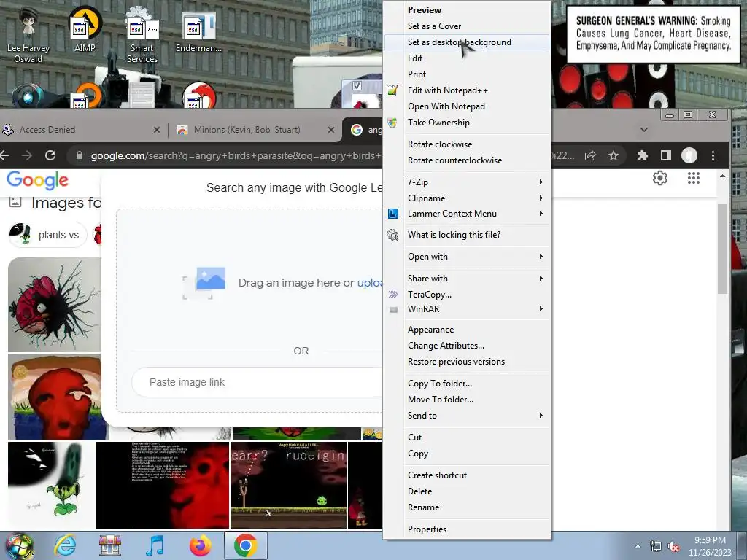Click the page vertical scrollbar thumb
747x560 pixels.
point(722,249)
